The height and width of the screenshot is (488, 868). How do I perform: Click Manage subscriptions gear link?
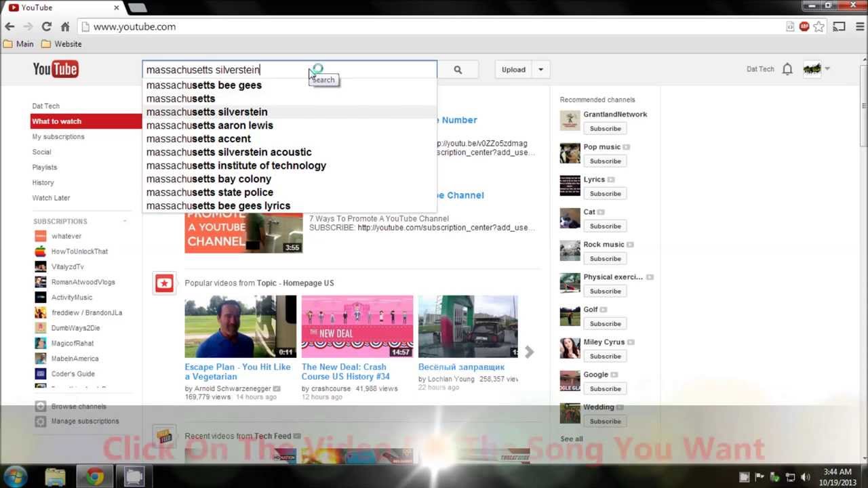(77, 422)
